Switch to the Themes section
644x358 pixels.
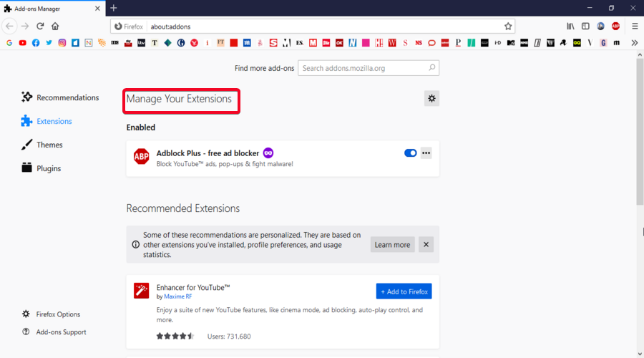tap(49, 145)
